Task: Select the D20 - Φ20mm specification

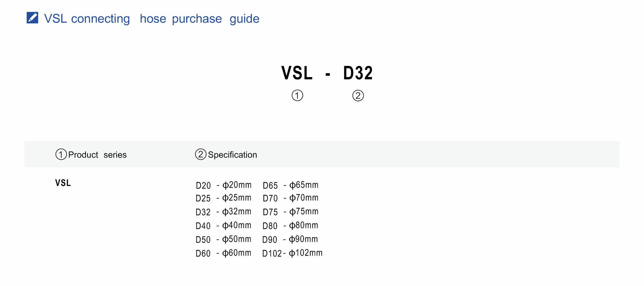Action: point(224,185)
